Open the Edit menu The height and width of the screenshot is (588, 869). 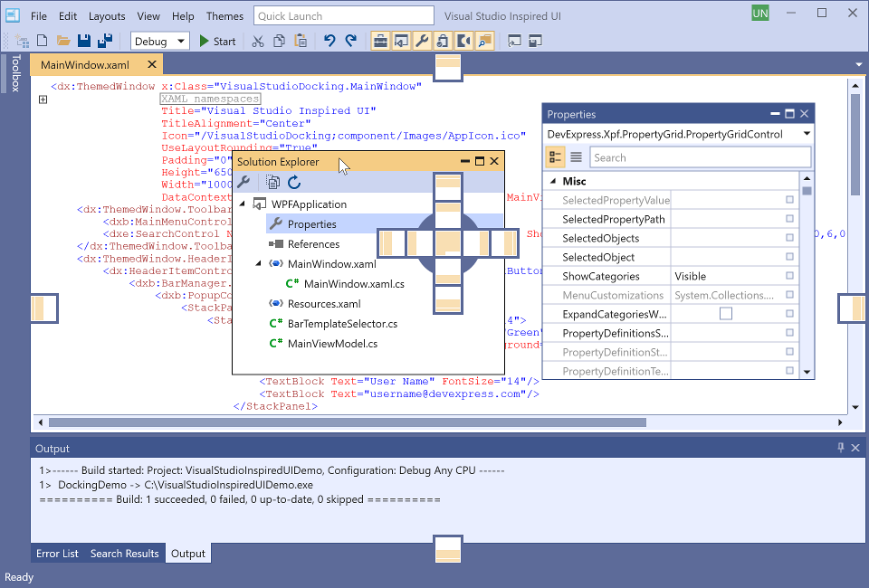(x=68, y=16)
